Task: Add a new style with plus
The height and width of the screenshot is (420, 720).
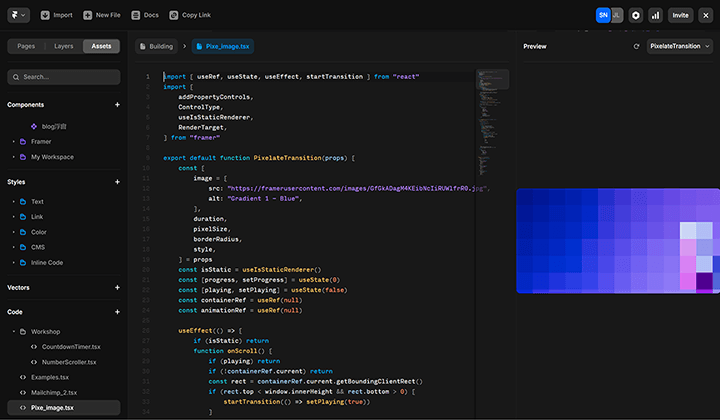Action: click(117, 182)
